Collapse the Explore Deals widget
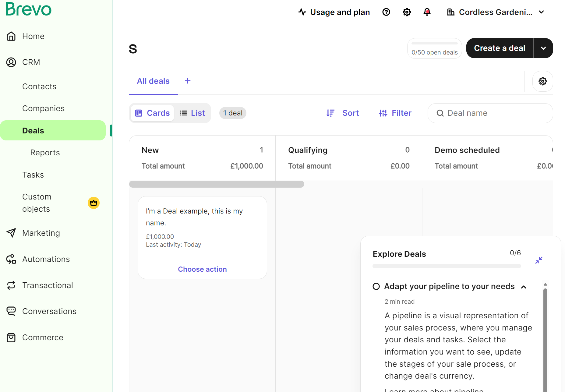The width and height of the screenshot is (565, 392). 539,260
